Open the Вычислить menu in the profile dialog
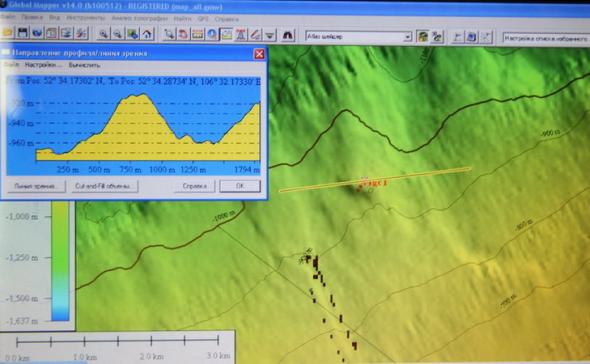The image size is (590, 364). pyautogui.click(x=84, y=65)
